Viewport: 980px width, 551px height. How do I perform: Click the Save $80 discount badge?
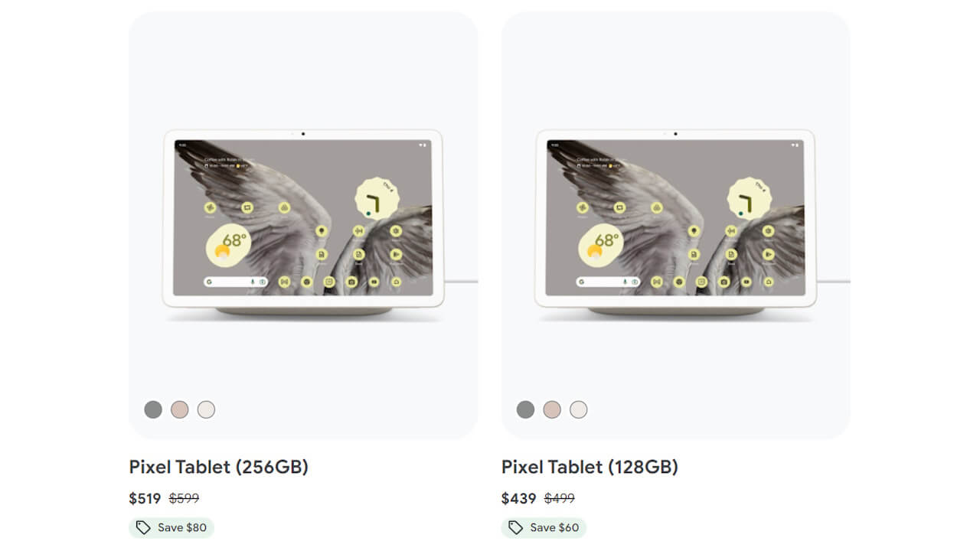[171, 527]
